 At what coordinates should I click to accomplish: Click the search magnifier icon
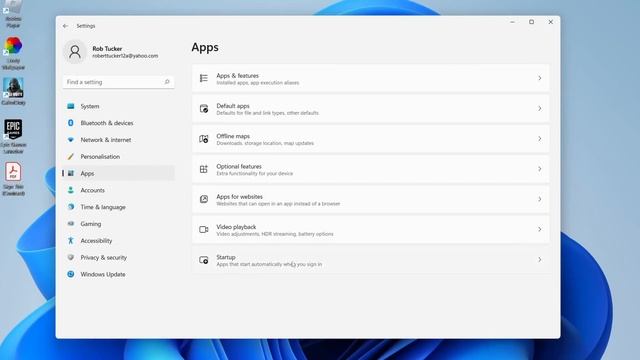(x=167, y=82)
